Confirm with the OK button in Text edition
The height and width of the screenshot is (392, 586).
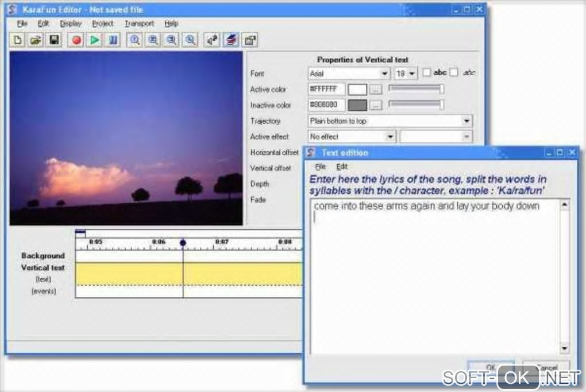(491, 367)
